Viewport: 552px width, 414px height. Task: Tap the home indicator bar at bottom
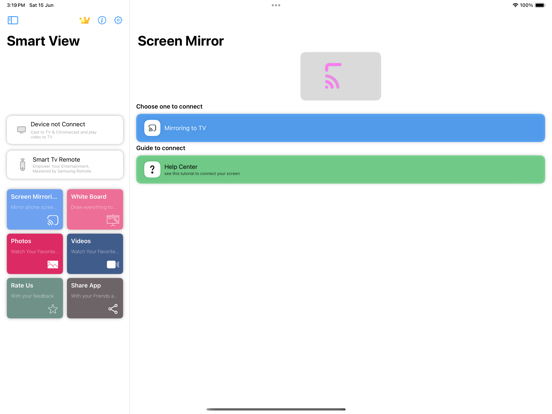276,409
